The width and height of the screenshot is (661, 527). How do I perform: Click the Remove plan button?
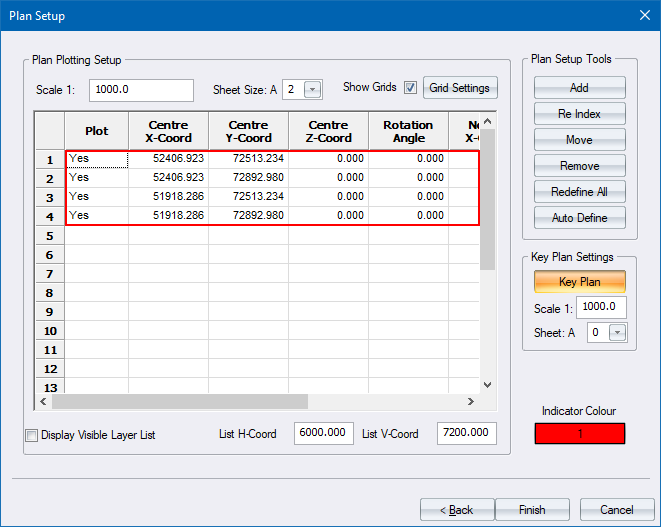[579, 166]
